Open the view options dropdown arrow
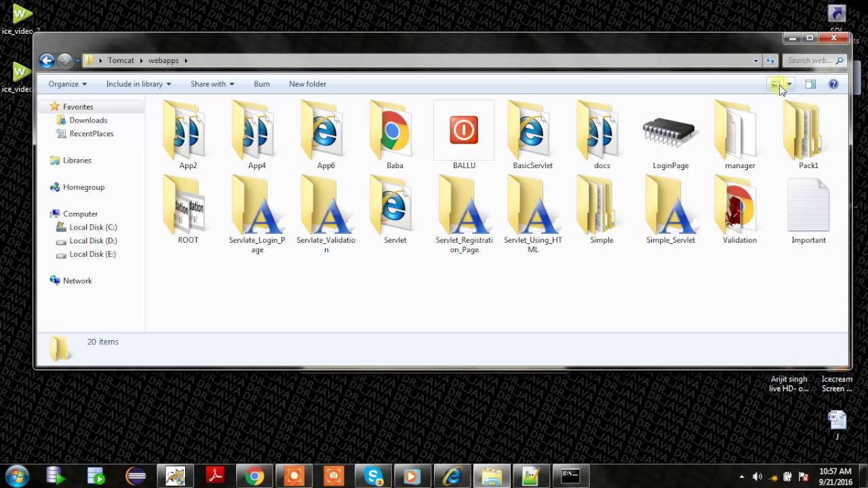The image size is (868, 488). (x=789, y=84)
